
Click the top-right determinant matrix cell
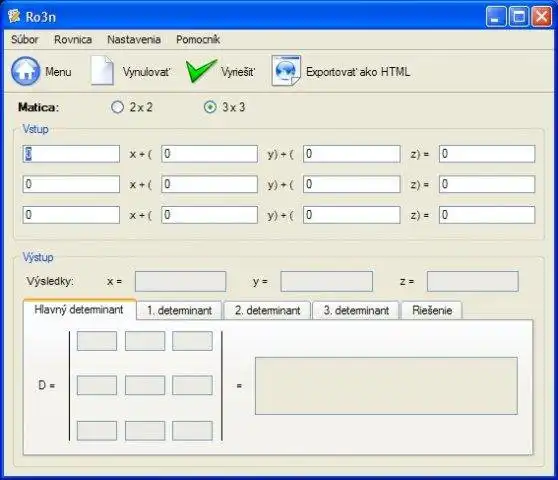(x=192, y=341)
